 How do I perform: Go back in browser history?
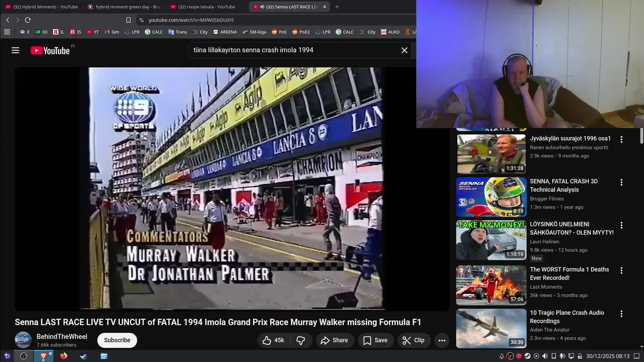point(8,20)
